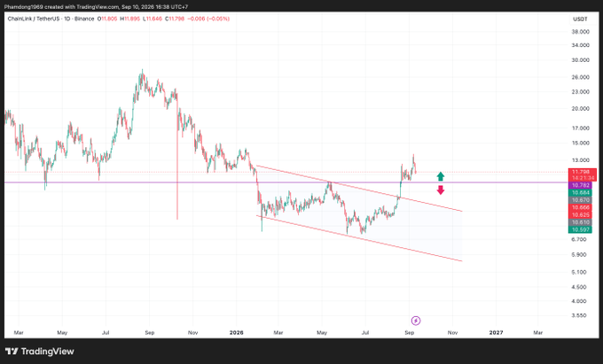The height and width of the screenshot is (364, 603).
Task: Click the high price value H11.895
Action: click(129, 19)
